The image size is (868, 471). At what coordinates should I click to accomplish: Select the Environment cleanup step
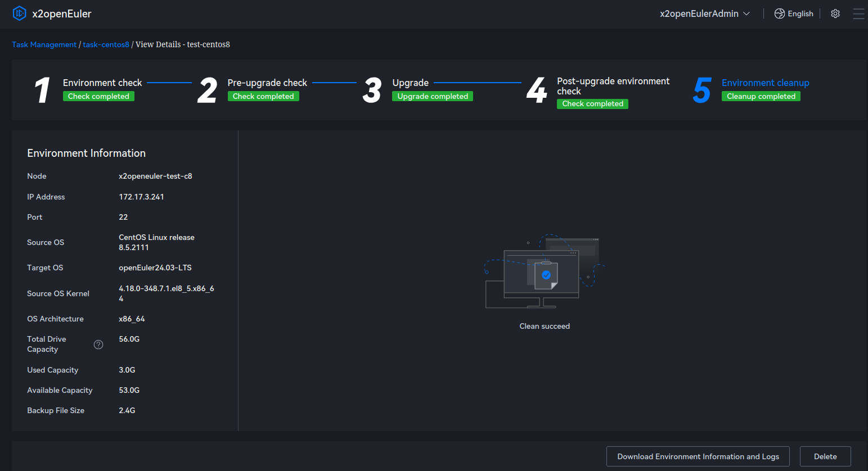(x=765, y=83)
